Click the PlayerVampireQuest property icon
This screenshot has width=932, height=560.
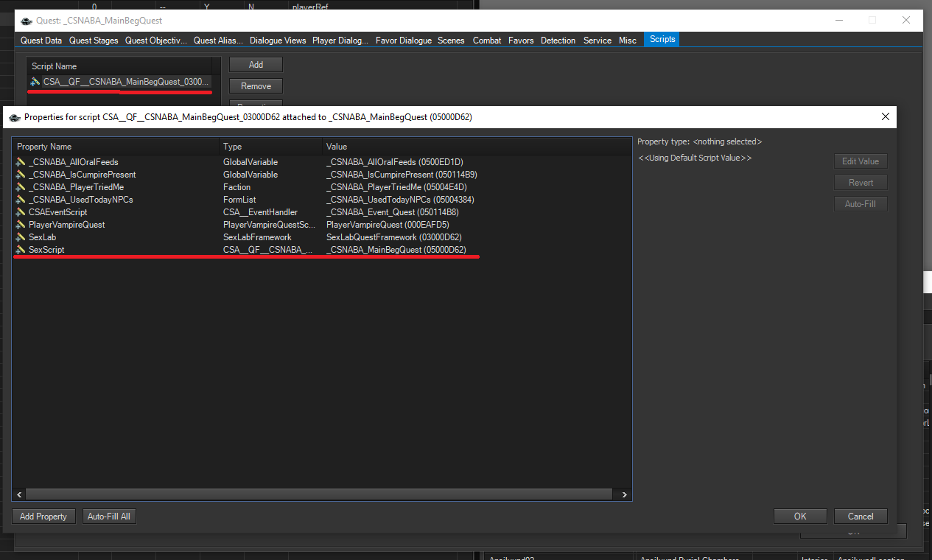21,225
